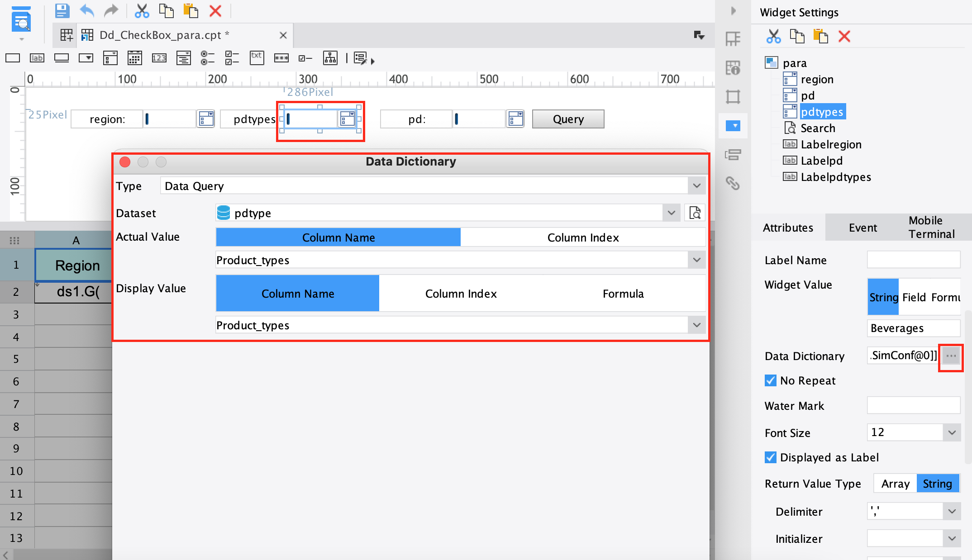Select the Date editor widget tool
This screenshot has height=560, width=972.
134,58
